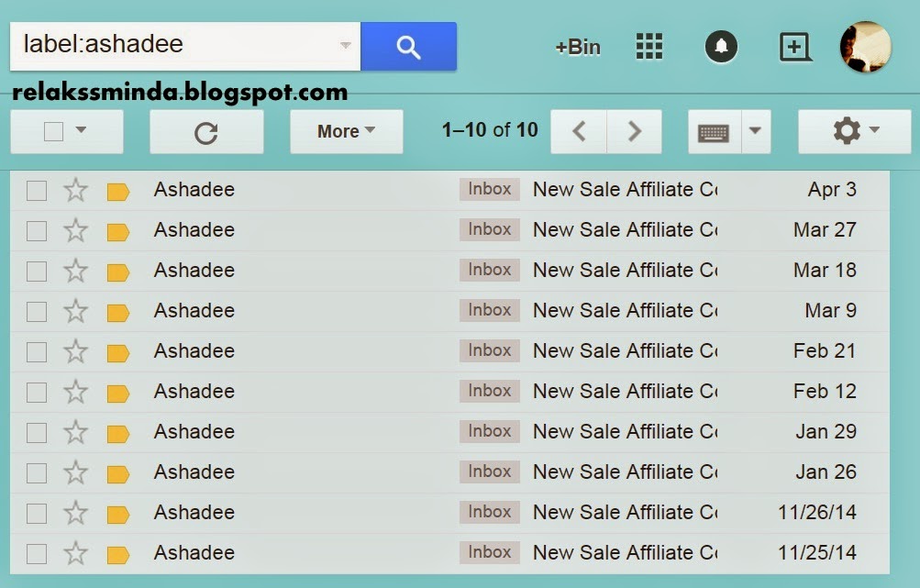Click the 11/25/14 date text
Screen dimensions: 920x588
[x=816, y=553]
